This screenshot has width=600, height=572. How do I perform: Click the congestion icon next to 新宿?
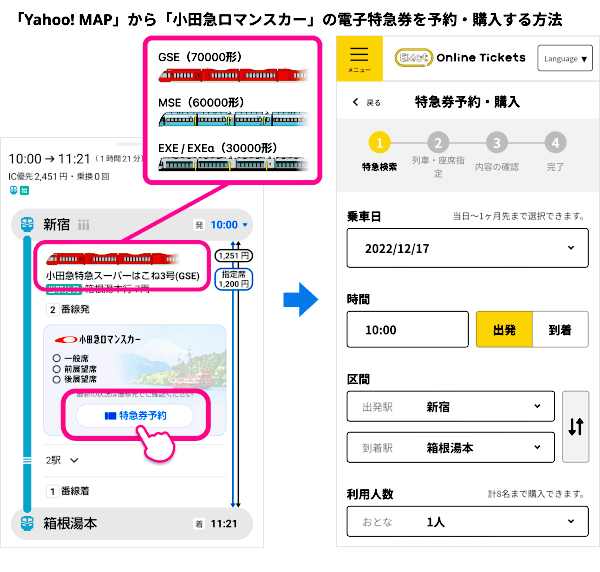tap(83, 225)
